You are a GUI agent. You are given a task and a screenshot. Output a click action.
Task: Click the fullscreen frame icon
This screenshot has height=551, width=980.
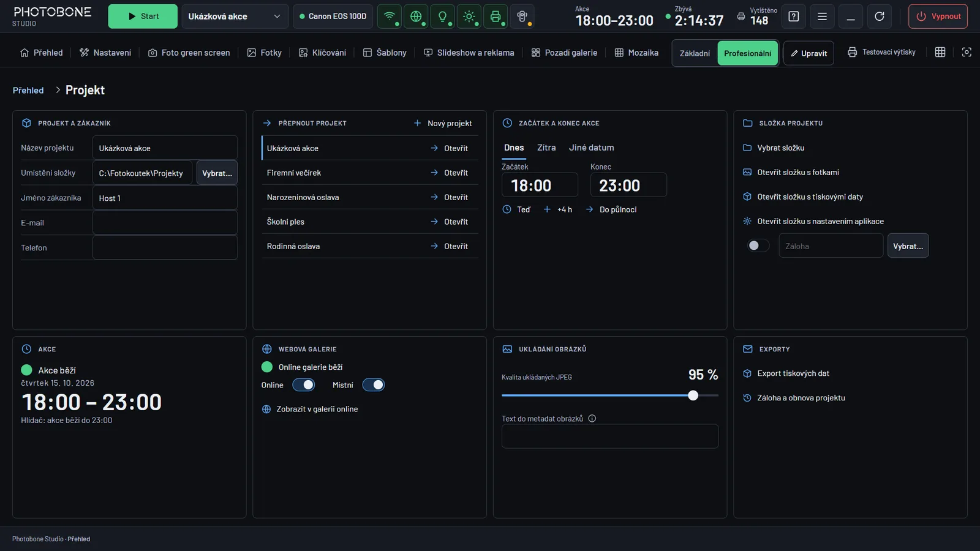(x=967, y=52)
